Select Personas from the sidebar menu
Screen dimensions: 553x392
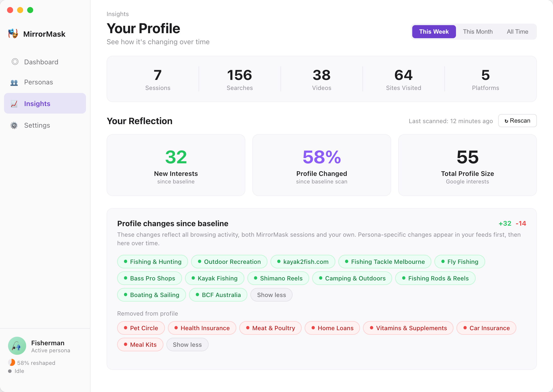tap(38, 82)
